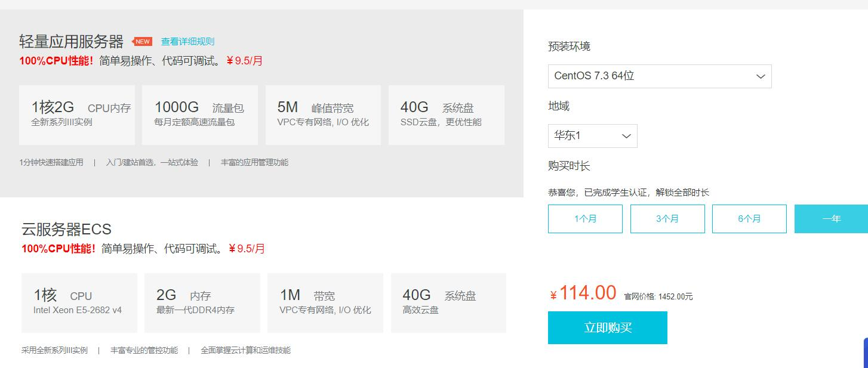Click the 1核 Intel Xeon CPU card
The height and width of the screenshot is (368, 868).
pyautogui.click(x=79, y=303)
